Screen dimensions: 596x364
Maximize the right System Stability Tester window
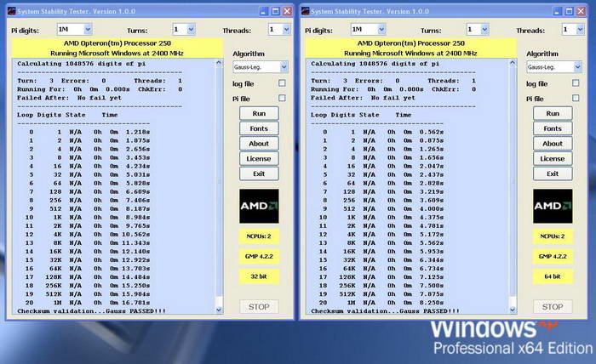569,11
